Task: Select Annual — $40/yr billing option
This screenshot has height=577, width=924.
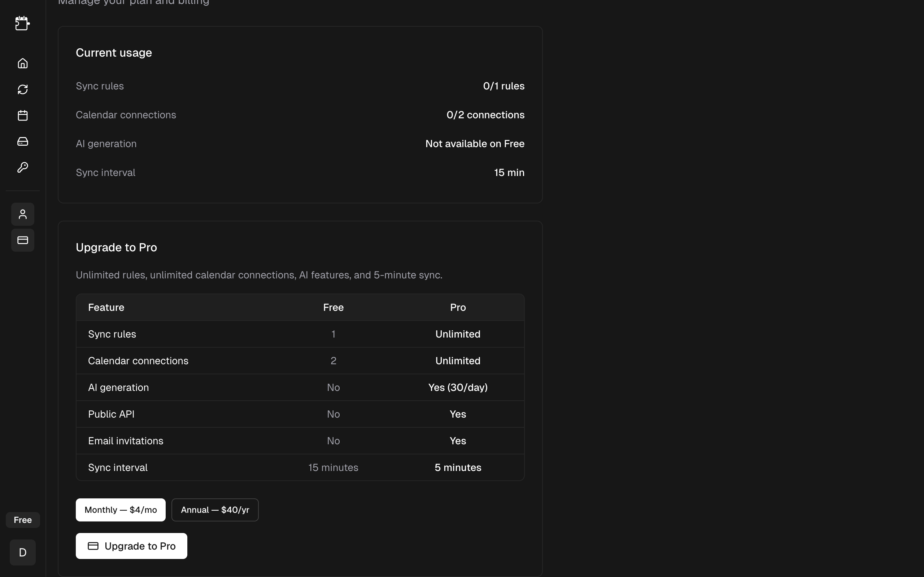Action: pos(215,510)
